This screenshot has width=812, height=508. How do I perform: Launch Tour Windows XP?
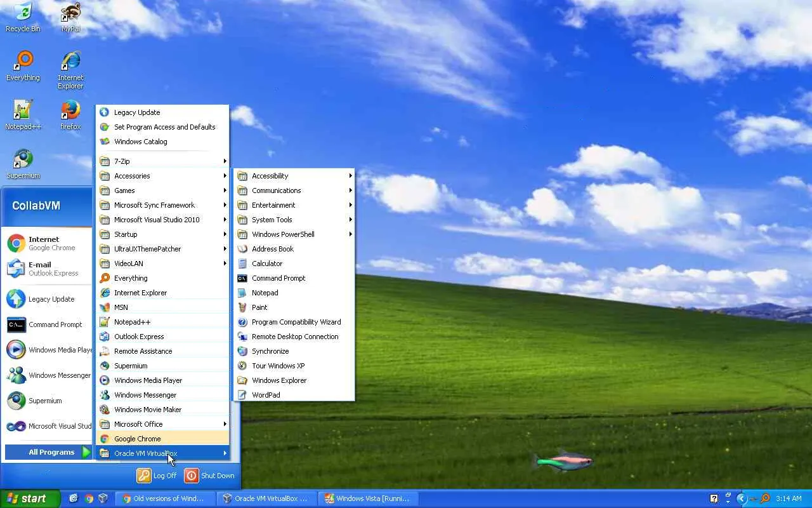click(x=294, y=366)
